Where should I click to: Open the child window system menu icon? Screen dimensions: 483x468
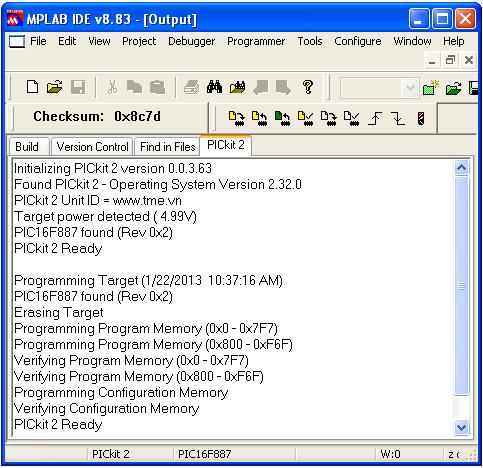(17, 41)
